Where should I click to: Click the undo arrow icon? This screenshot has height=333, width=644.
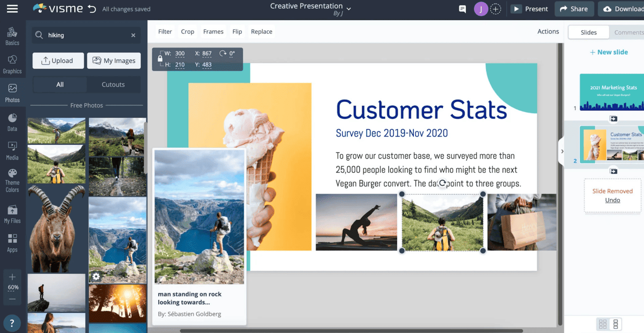tap(92, 9)
